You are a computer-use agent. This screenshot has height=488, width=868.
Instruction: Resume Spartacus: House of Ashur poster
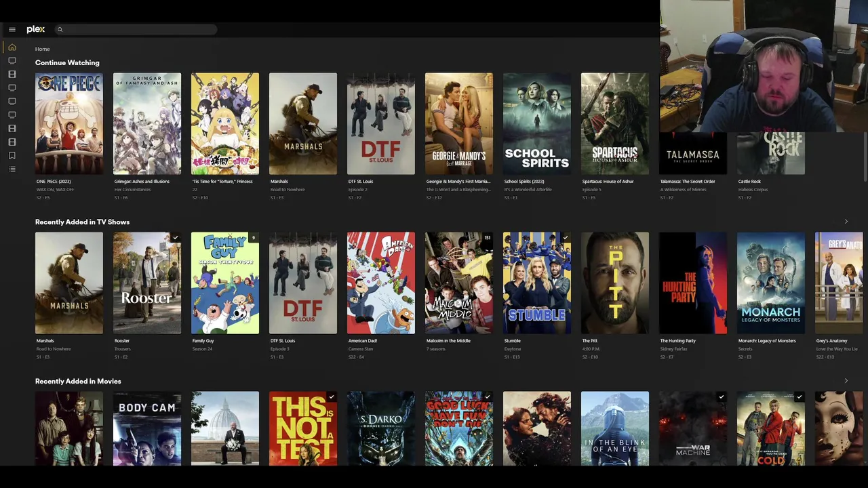pyautogui.click(x=615, y=123)
